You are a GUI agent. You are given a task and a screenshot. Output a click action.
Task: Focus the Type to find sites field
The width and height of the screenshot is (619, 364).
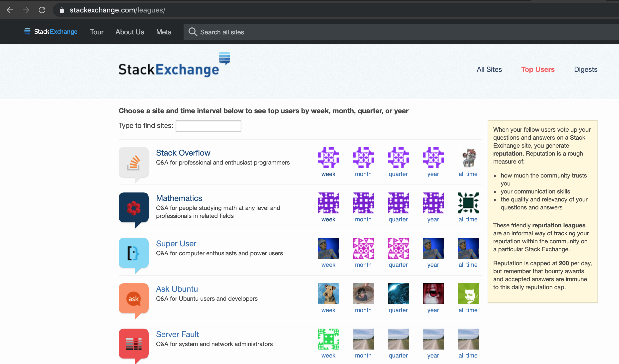coord(208,126)
